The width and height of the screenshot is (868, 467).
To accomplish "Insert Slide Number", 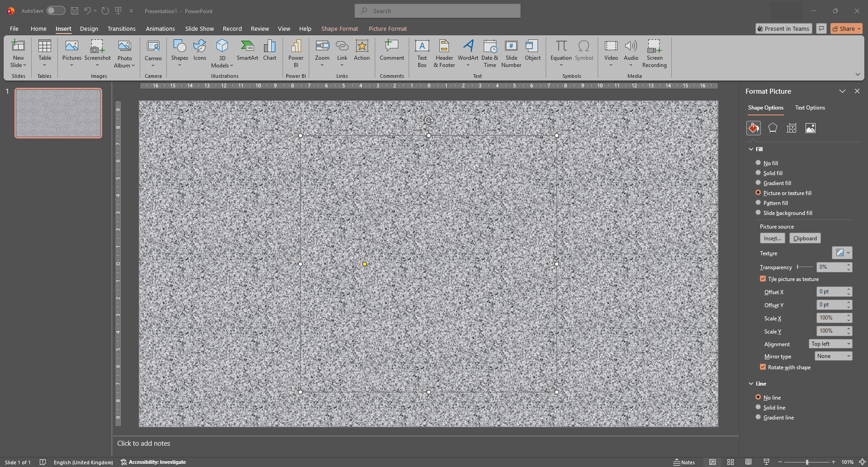I will (x=511, y=53).
